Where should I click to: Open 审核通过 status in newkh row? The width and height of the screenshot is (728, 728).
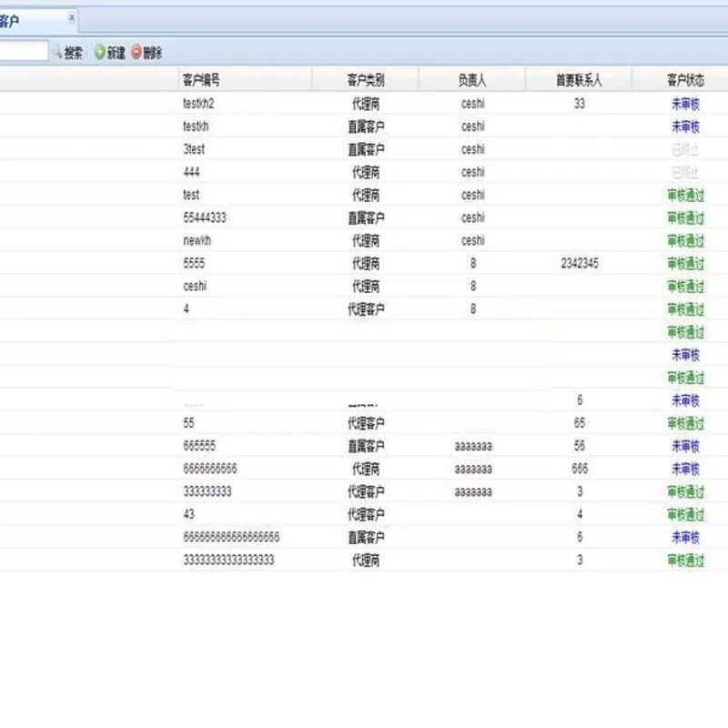pos(686,240)
